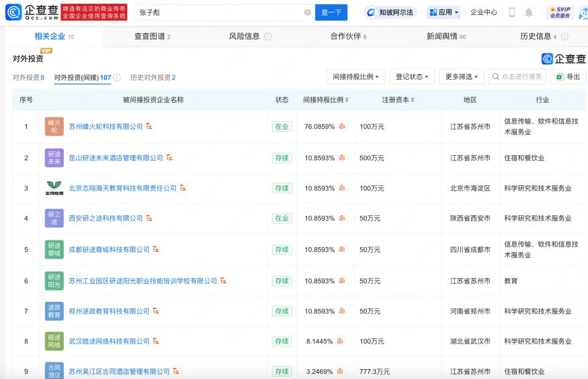This screenshot has height=379, width=588.
Task: Open the 登记状态 filter dropdown
Action: click(x=412, y=77)
